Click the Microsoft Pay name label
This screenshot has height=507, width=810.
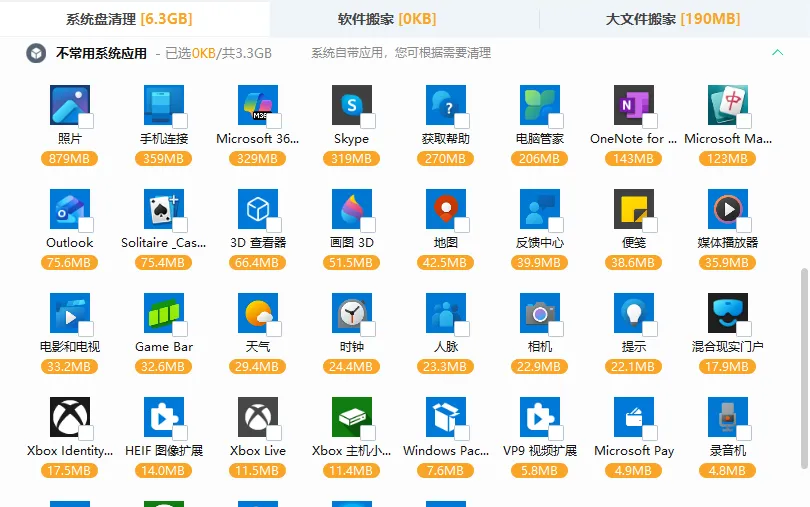(634, 451)
